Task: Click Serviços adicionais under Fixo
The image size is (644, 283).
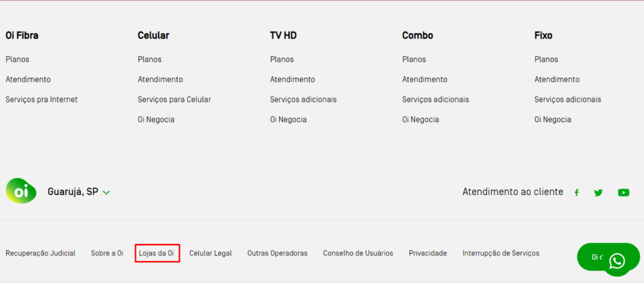Action: click(x=568, y=100)
